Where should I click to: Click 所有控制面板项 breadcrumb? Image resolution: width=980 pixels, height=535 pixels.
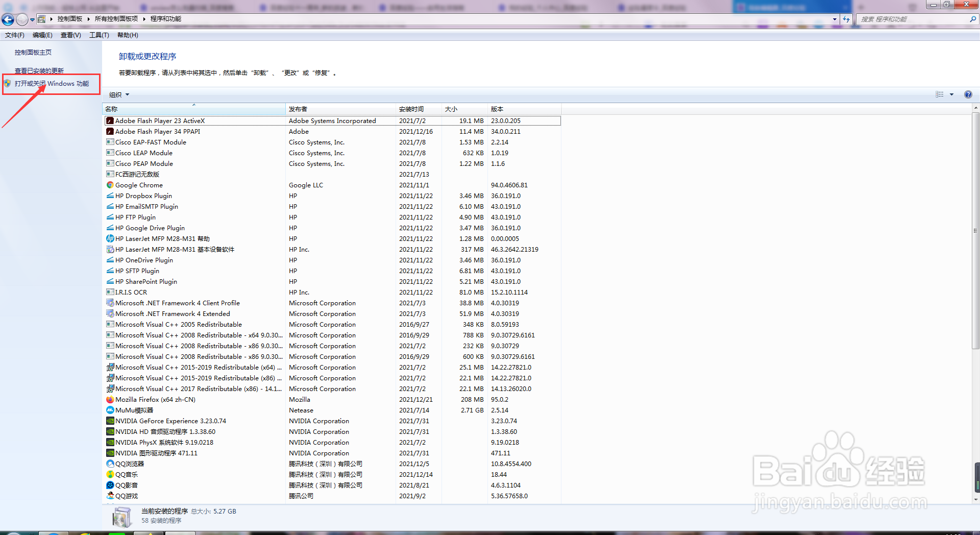(116, 19)
